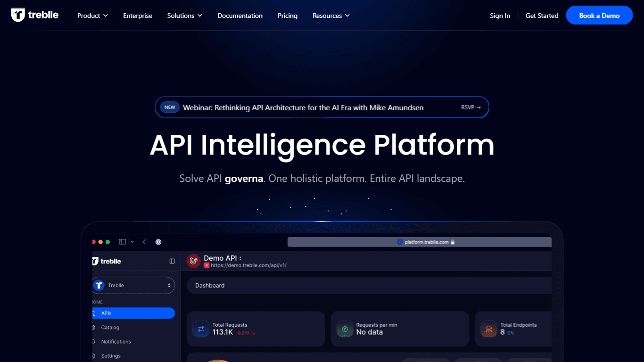Toggle the browser sidebar icon in mockup toolbar
The width and height of the screenshot is (644, 362).
123,242
